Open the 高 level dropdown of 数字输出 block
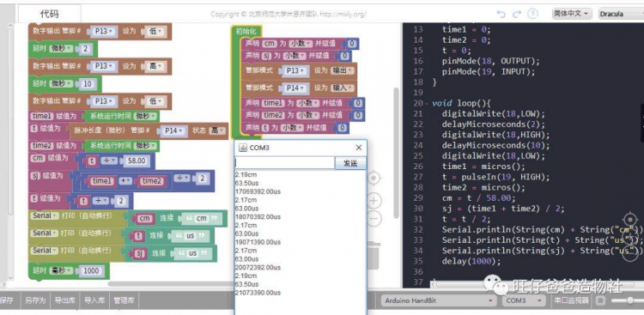 click(x=155, y=66)
